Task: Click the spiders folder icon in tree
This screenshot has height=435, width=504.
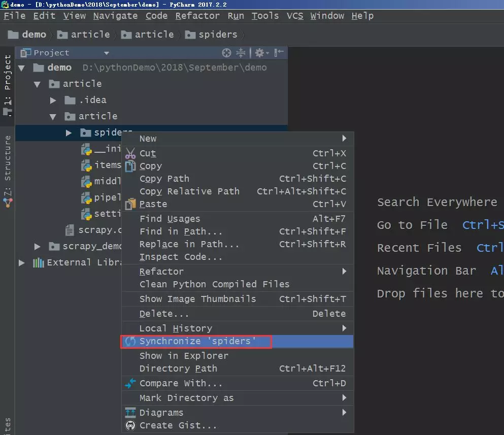Action: (85, 132)
